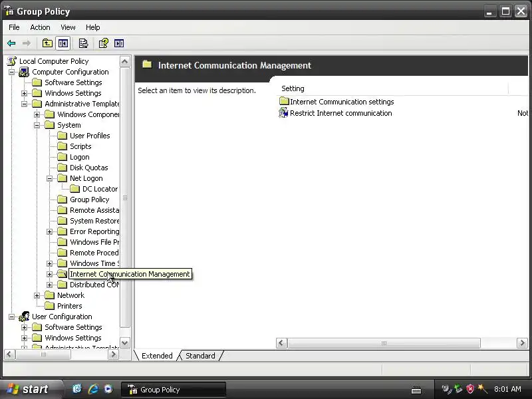Select the System Restore tree item
The width and height of the screenshot is (532, 399).
click(x=94, y=221)
